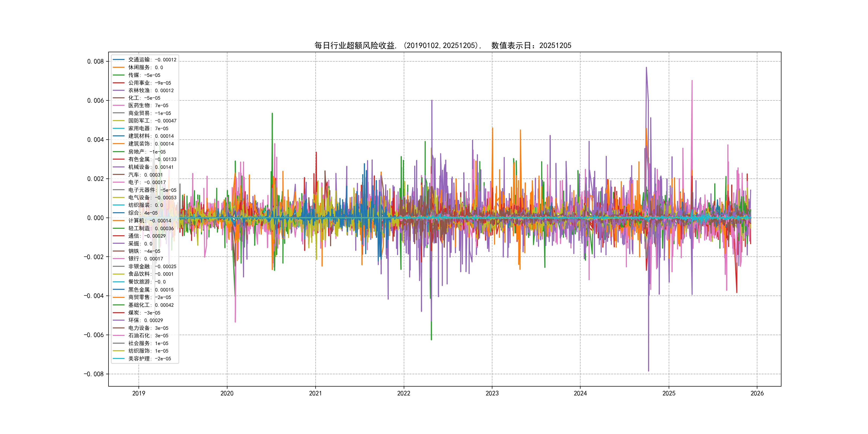Click the 银行 legend entry text

tap(145, 259)
